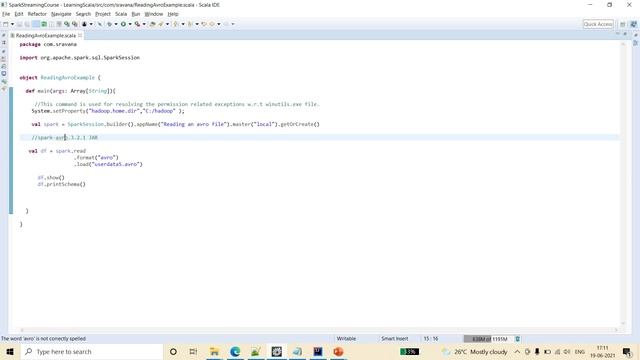Select the ReadingAvroExample.scala editor tab
640x360 pixels.
[x=45, y=36]
